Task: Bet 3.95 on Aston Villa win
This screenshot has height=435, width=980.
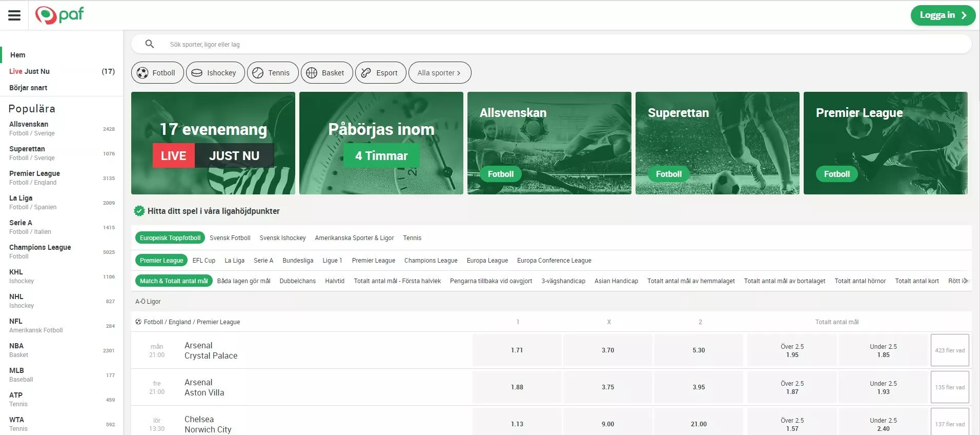Action: 699,387
